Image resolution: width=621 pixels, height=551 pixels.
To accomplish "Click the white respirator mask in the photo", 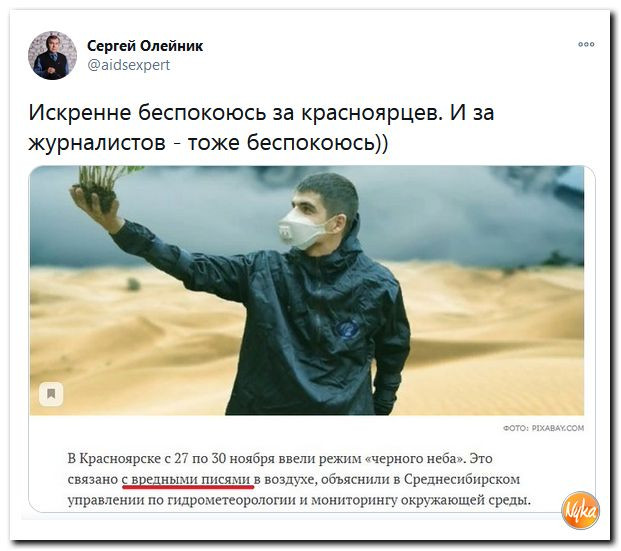I will point(303,229).
